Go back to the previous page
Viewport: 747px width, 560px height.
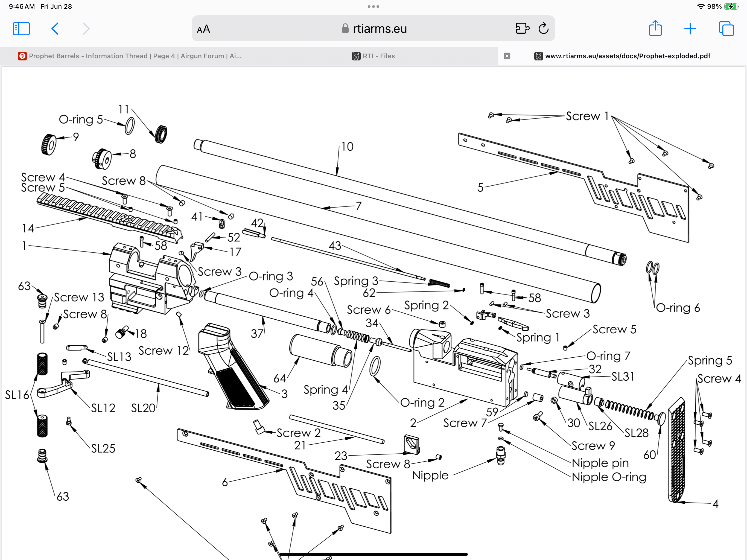[55, 29]
